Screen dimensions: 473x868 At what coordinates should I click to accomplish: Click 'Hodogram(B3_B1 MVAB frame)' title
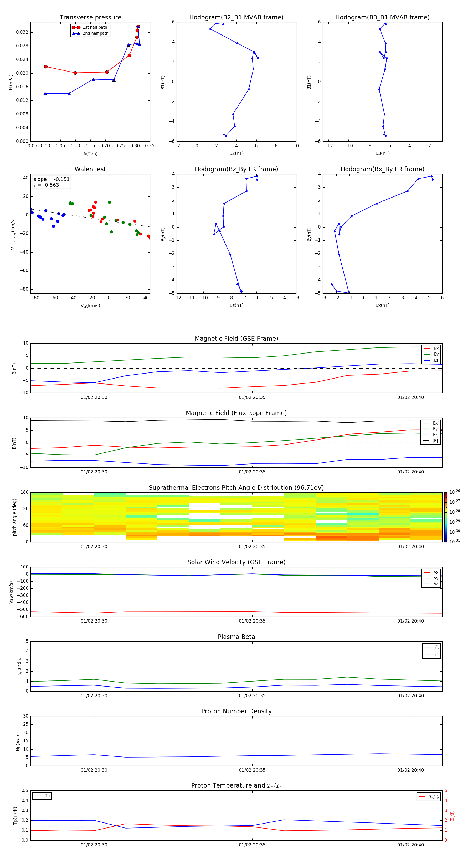coord(382,17)
